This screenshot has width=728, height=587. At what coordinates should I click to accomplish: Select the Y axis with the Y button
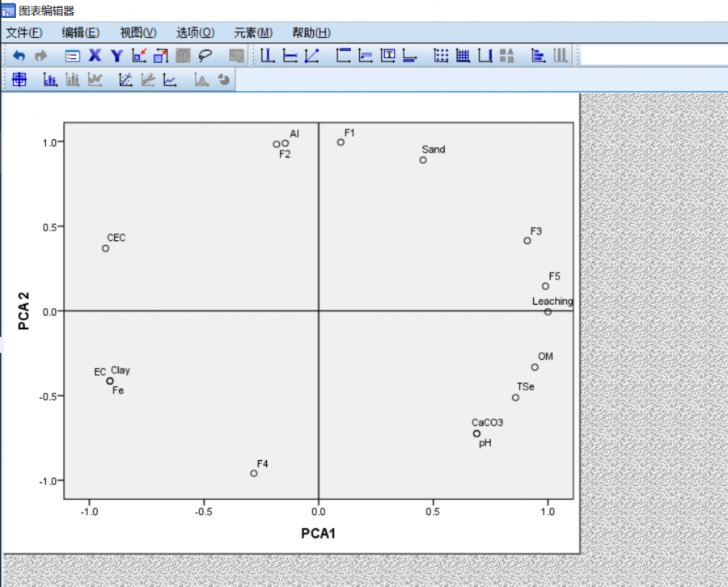117,56
